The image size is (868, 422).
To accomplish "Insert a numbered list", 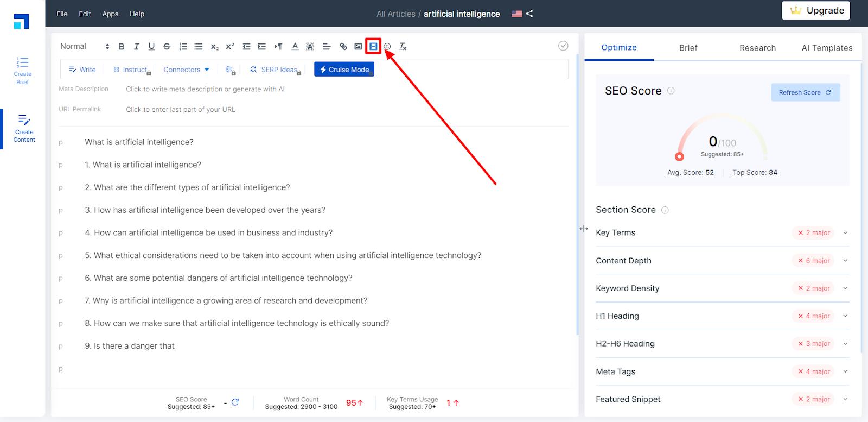I will [x=183, y=47].
